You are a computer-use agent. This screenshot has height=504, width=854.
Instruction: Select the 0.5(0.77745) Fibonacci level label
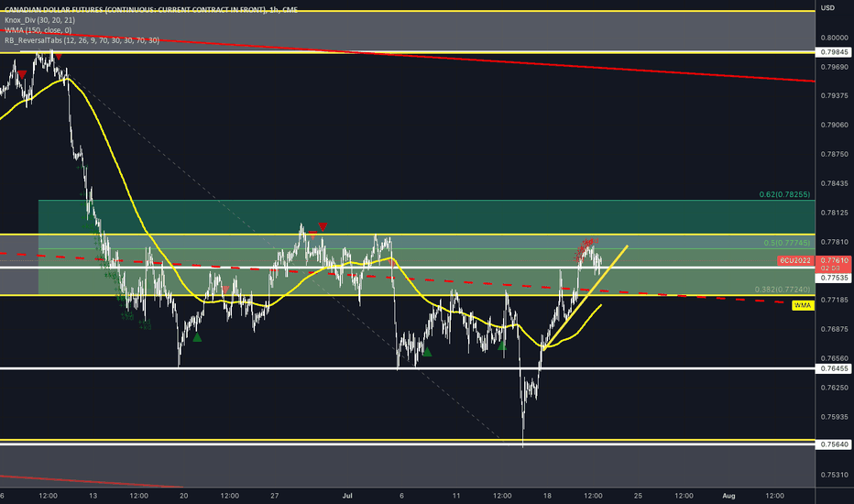786,243
